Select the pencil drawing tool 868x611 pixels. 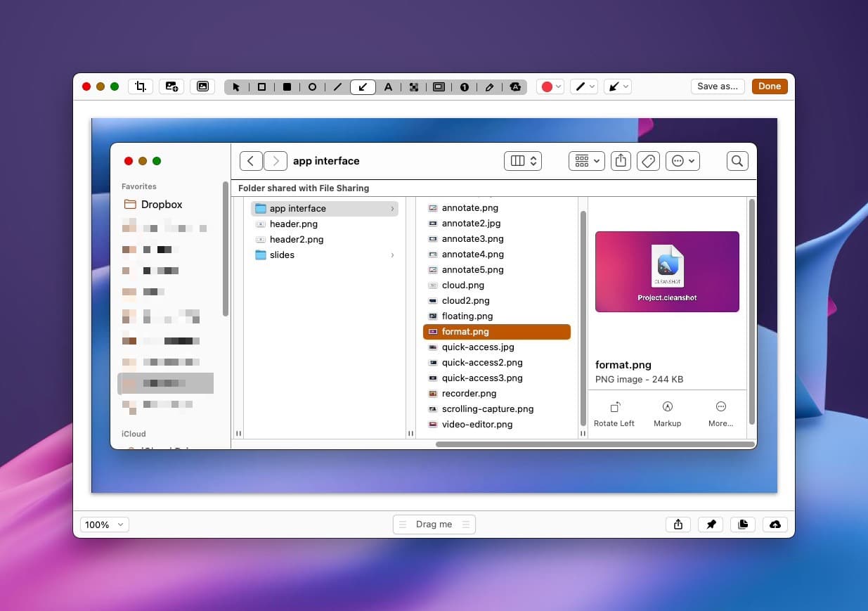click(490, 87)
